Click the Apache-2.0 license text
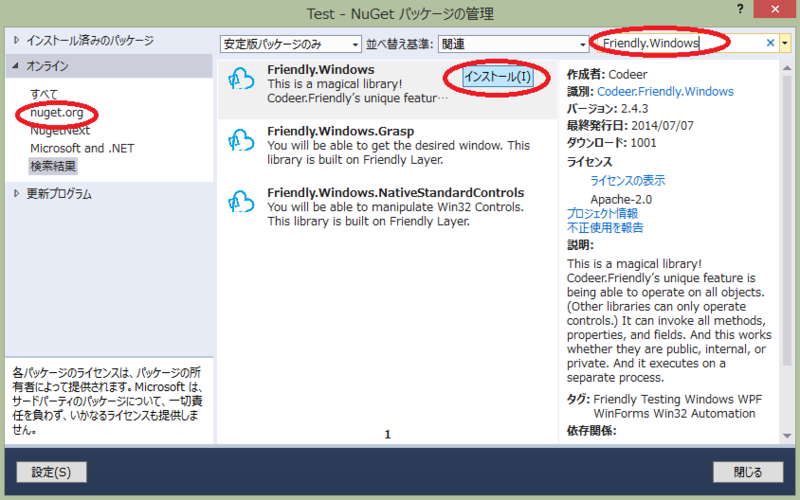800x500 pixels. [x=621, y=199]
